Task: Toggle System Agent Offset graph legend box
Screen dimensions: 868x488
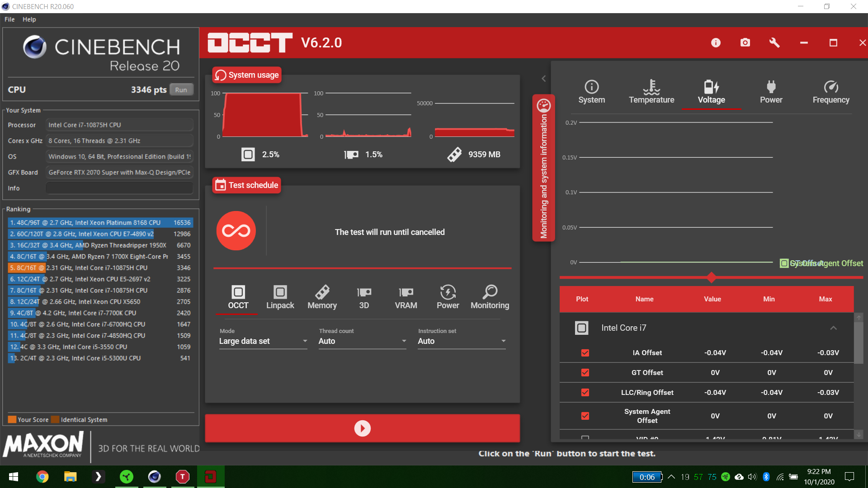Action: [x=784, y=263]
